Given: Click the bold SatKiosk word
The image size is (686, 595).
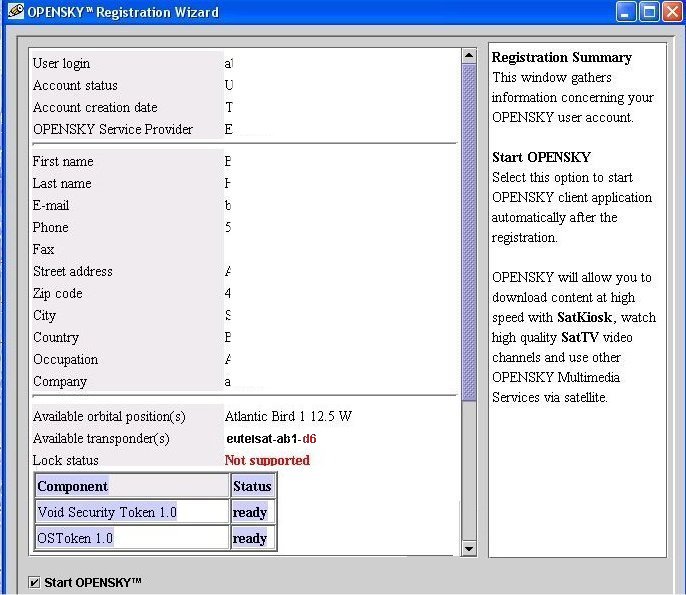Looking at the screenshot, I should pos(584,317).
